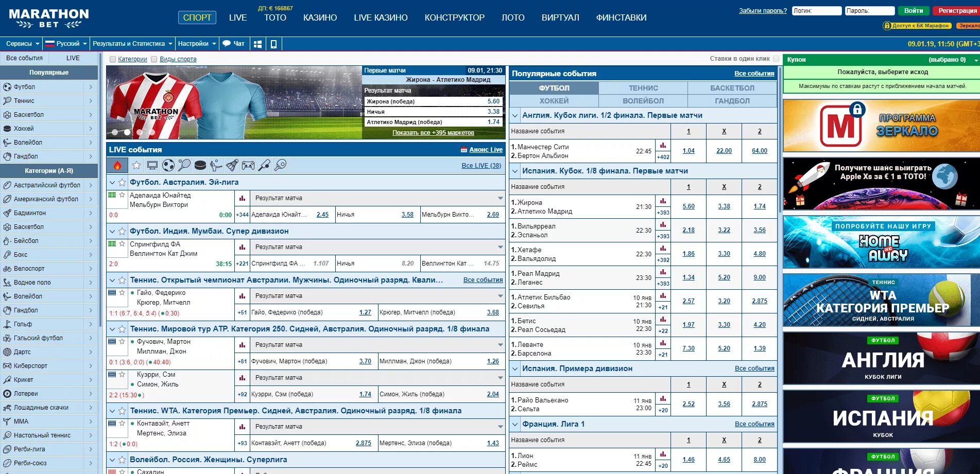980x474 pixels.
Task: Open statistics chart for Манчестер Сити match
Action: point(663,146)
